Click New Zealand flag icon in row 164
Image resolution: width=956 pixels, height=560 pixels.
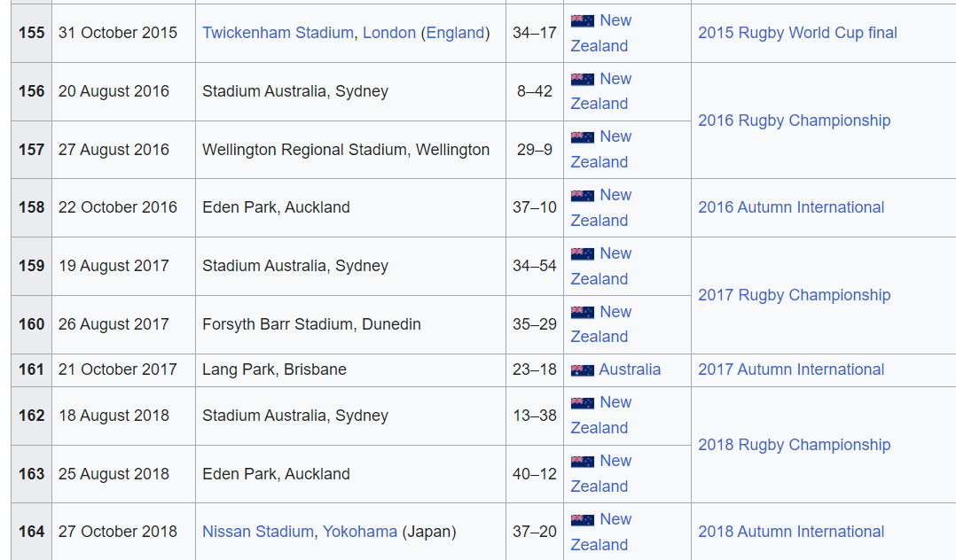point(582,520)
